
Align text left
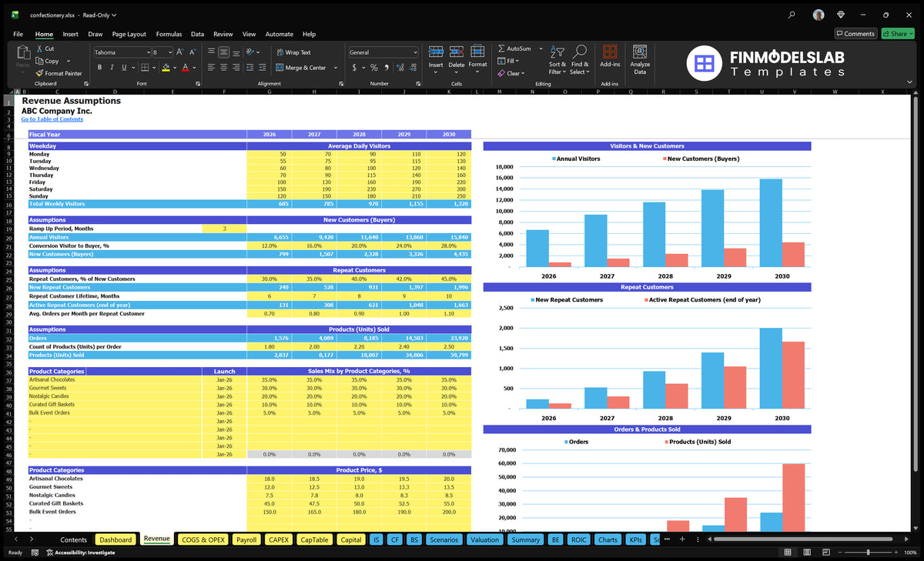[x=211, y=68]
